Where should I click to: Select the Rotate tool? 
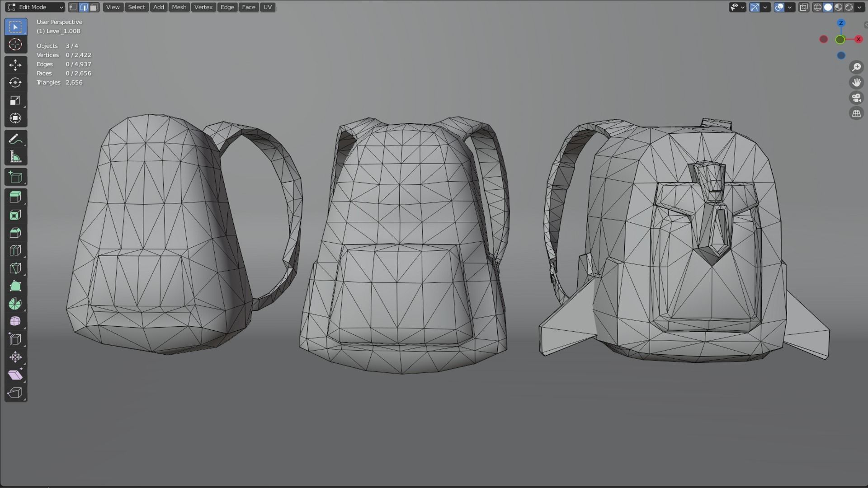[15, 83]
